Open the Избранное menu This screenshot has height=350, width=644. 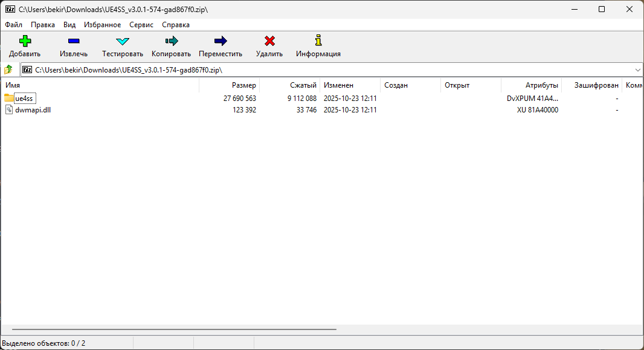coord(103,25)
